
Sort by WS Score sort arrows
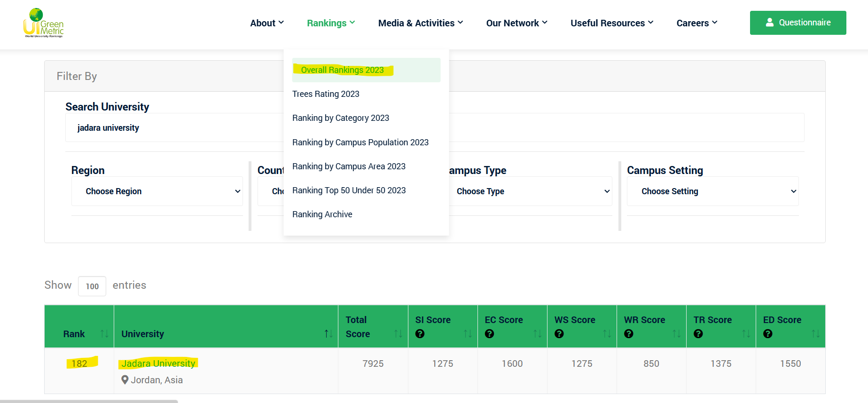pos(607,334)
